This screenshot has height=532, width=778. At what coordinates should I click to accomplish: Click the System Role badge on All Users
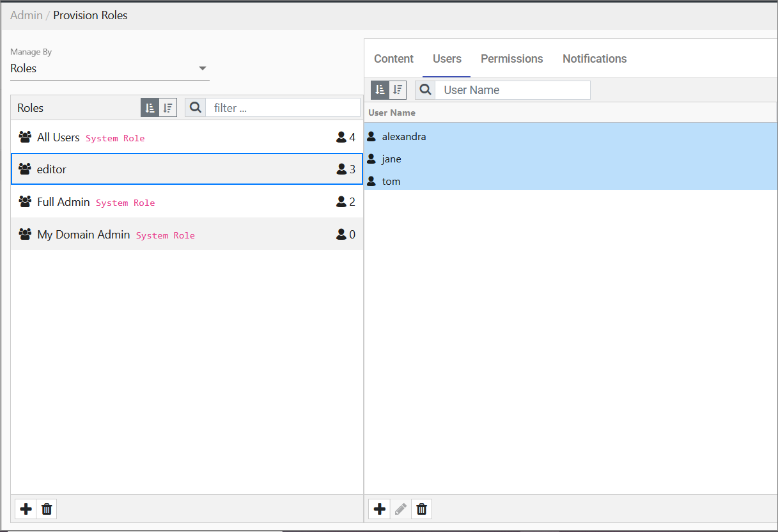pos(115,138)
